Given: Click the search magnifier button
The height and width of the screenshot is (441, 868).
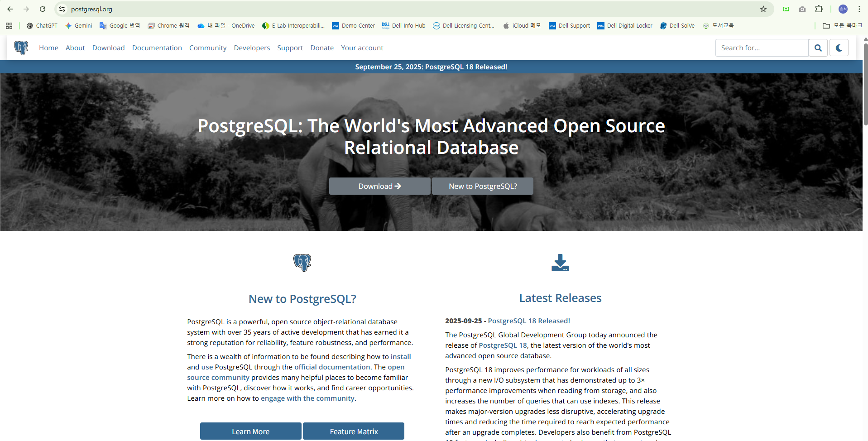Looking at the screenshot, I should [818, 48].
